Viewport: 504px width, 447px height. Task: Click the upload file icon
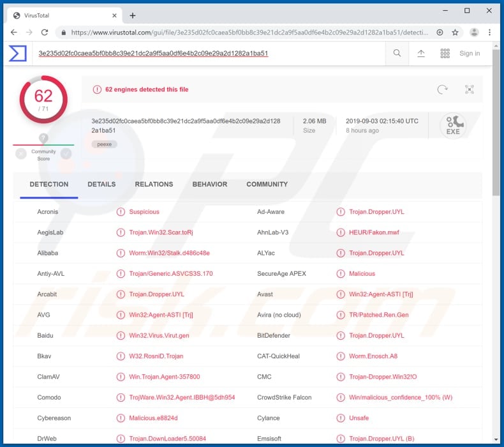click(x=421, y=54)
